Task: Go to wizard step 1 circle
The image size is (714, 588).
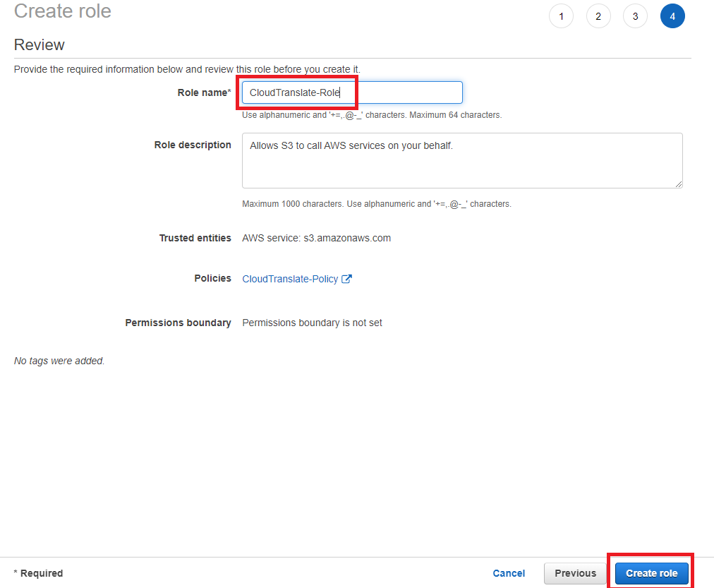Action: pyautogui.click(x=561, y=16)
